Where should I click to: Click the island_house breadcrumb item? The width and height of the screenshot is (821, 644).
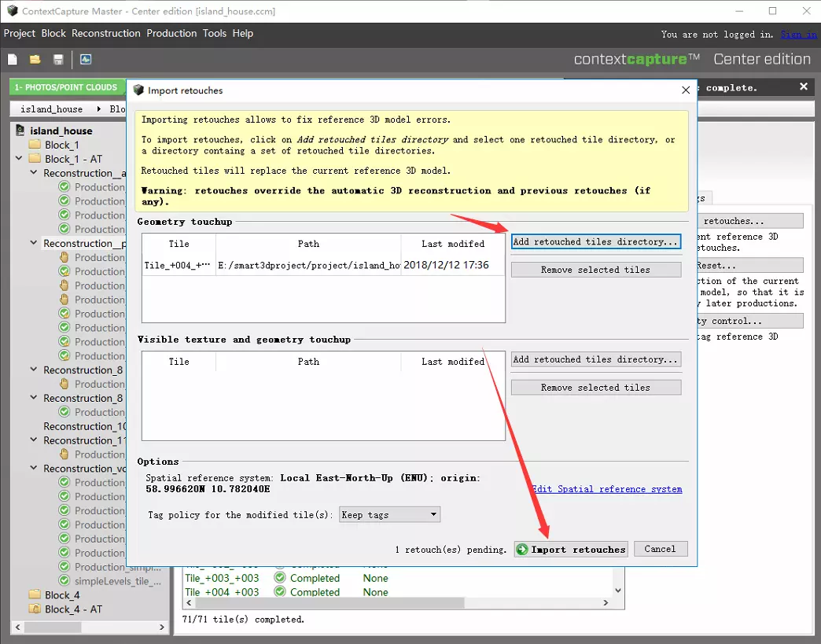pyautogui.click(x=51, y=109)
